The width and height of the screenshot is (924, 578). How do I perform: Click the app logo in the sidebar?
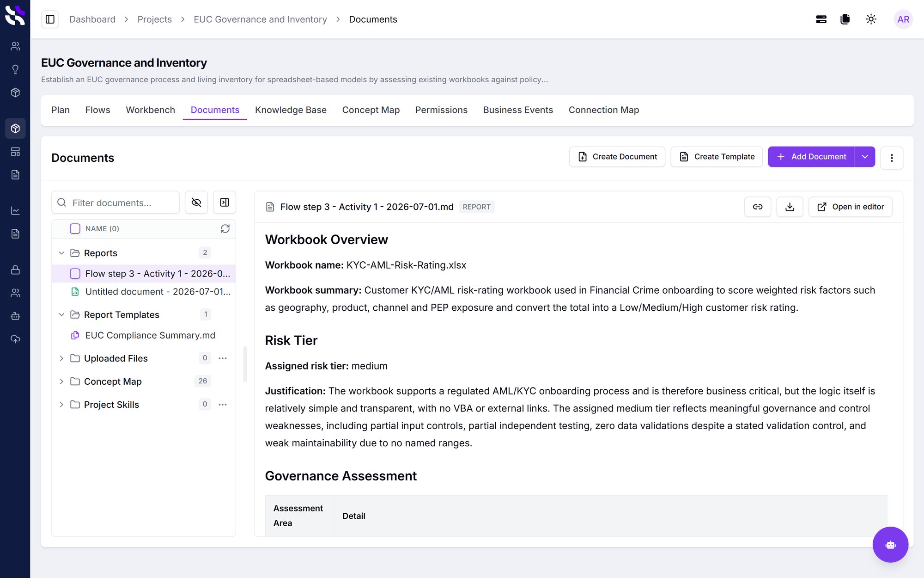(15, 15)
